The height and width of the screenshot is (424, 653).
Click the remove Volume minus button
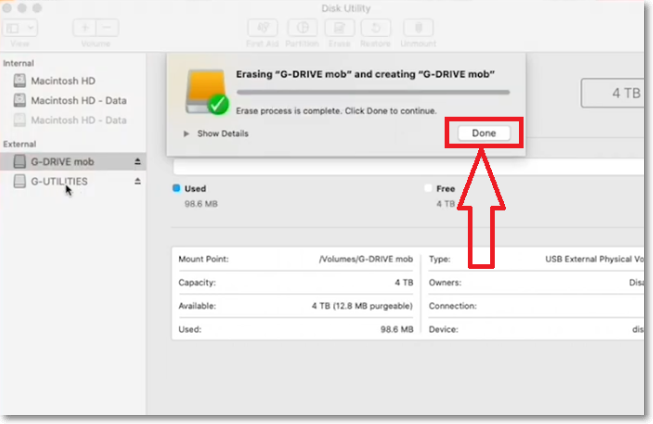(x=107, y=28)
